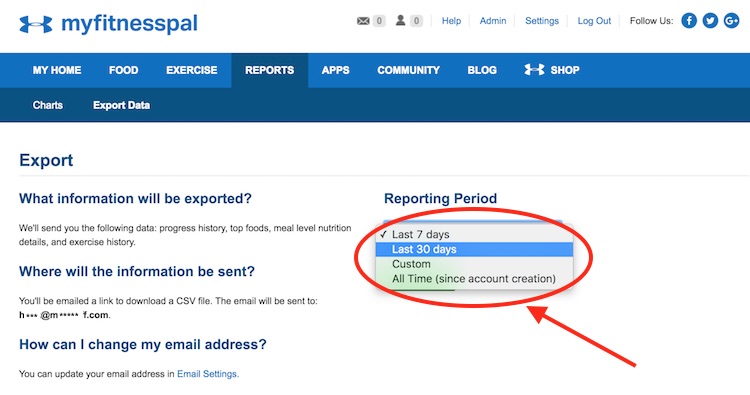
Task: Click the Reporting Period heading
Action: pyautogui.click(x=441, y=198)
